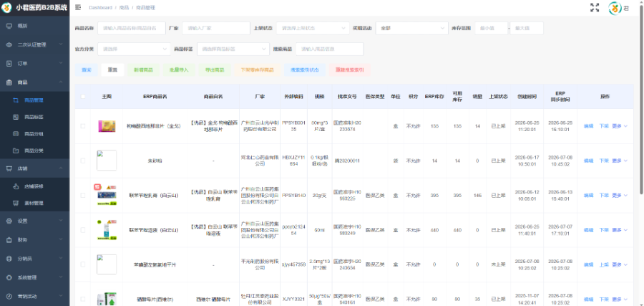Viewport: 644px width, 306px height.
Task: Click the red 重建搜索索引 button
Action: 349,70
